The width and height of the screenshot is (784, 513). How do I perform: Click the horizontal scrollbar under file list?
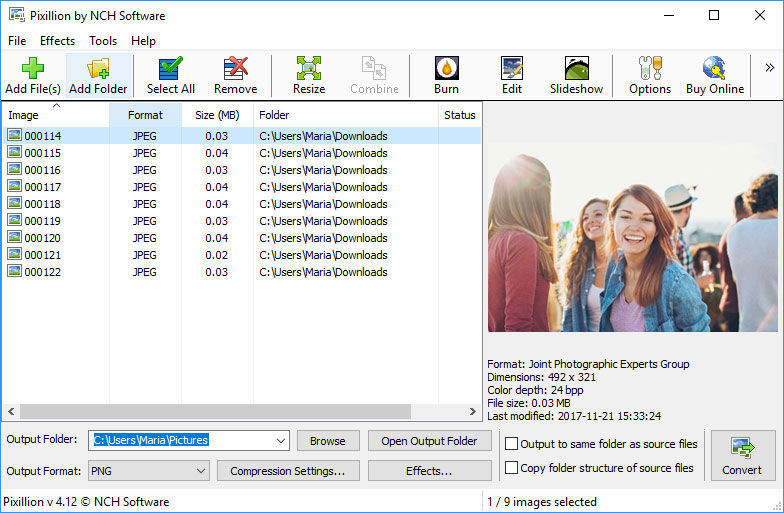pos(215,411)
